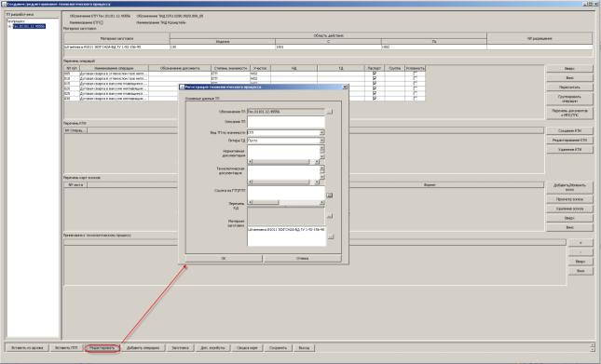Screen dimensions: 601x364
Task: Open browse button beside Ссылка на ГТ/ЕТП field
Action: click(x=329, y=195)
